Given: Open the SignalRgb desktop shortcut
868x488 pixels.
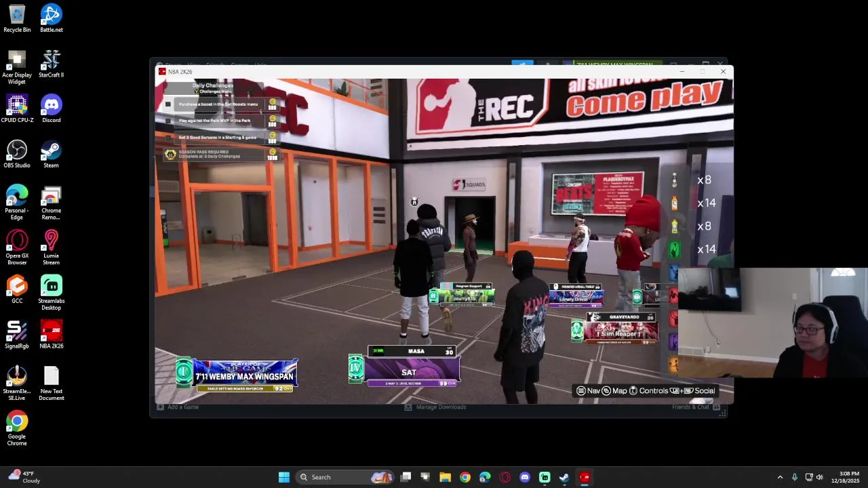Looking at the screenshot, I should tap(17, 335).
